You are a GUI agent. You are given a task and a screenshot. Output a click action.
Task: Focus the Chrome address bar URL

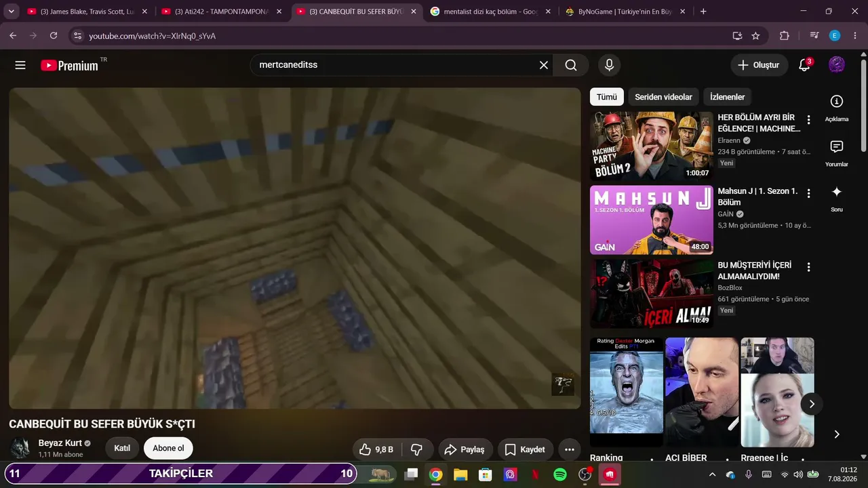click(x=152, y=36)
